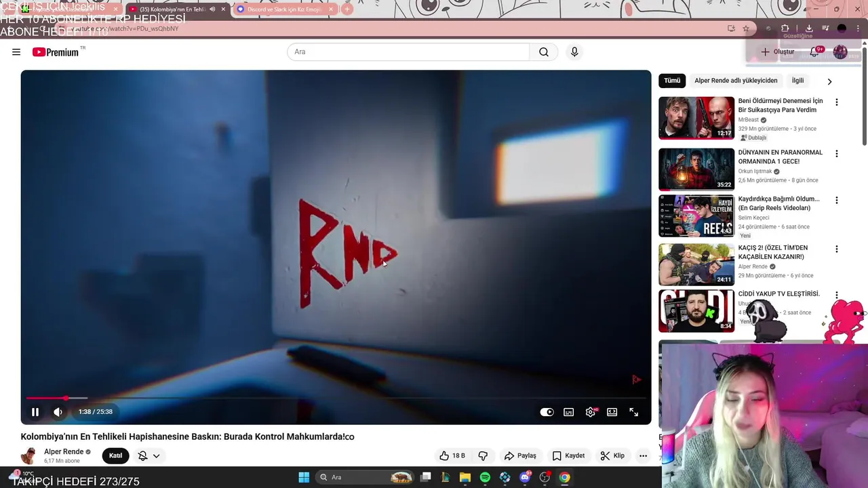Viewport: 868px width, 488px height.
Task: Click the Katıl join button
Action: pos(115,455)
